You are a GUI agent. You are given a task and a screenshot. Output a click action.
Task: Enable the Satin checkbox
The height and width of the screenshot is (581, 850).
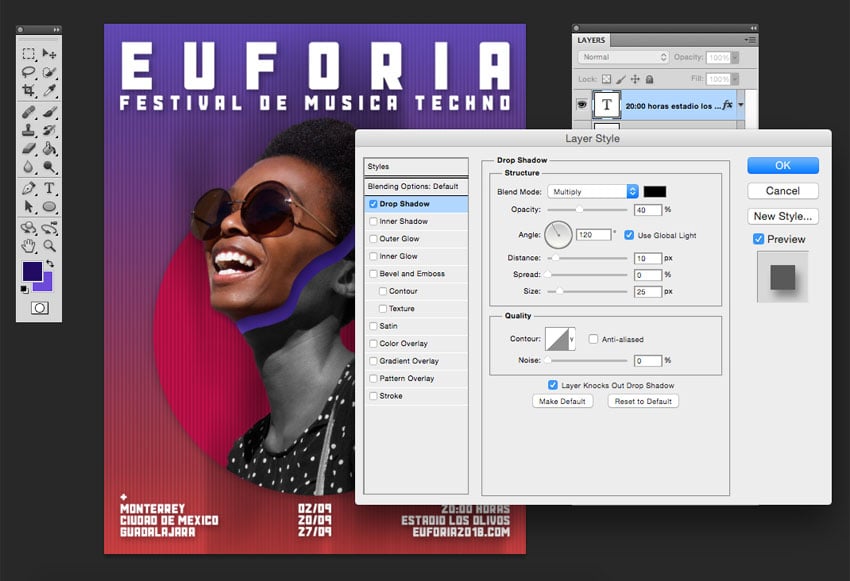pyautogui.click(x=373, y=326)
